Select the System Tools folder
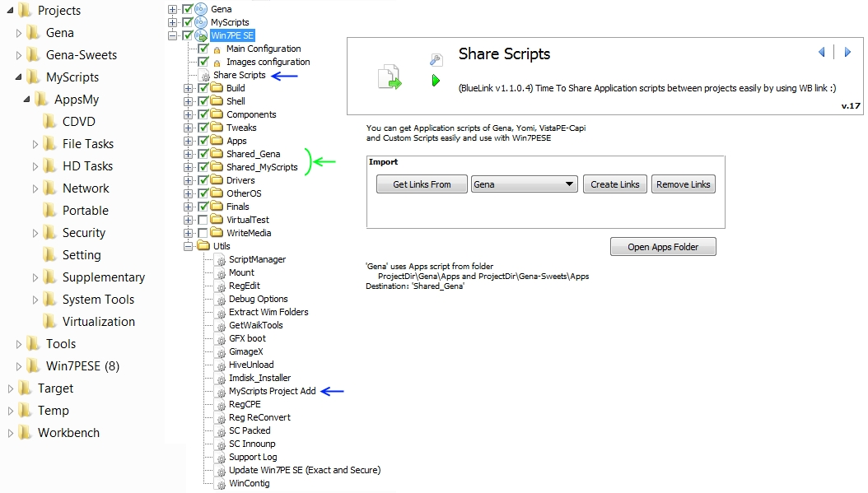This screenshot has height=493, width=868. [98, 300]
